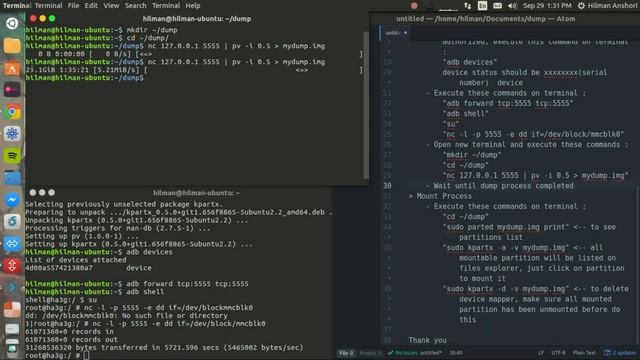Open the mail envelope tray icon

click(x=498, y=6)
